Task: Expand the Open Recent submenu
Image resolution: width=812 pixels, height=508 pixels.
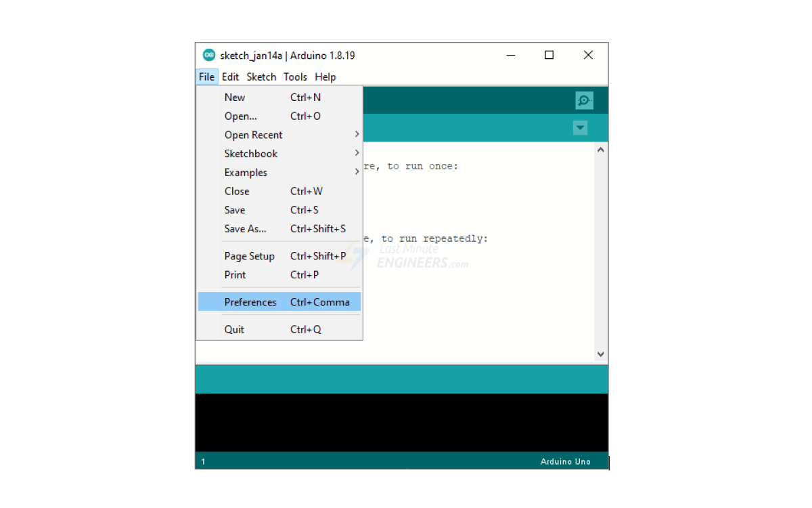Action: coord(279,135)
